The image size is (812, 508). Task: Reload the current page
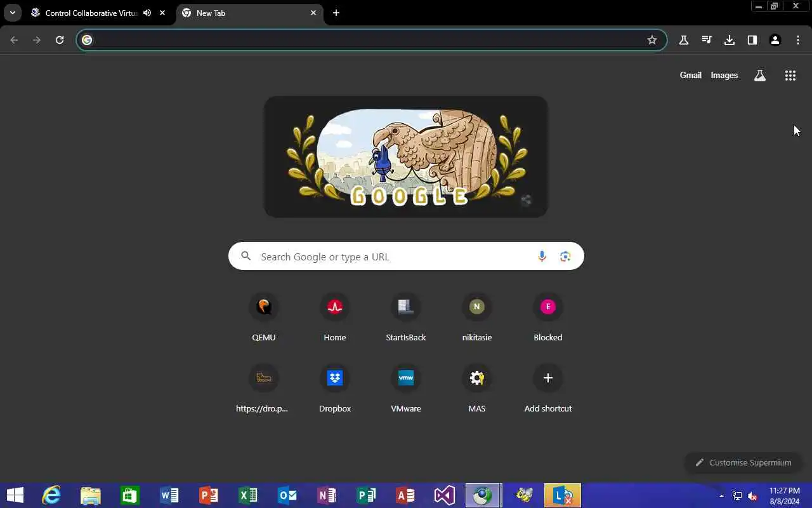coord(60,40)
